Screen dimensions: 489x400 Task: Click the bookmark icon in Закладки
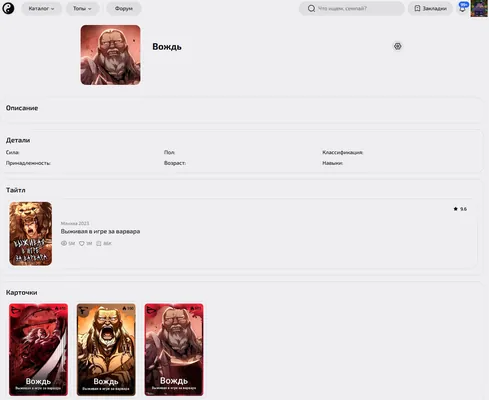(417, 9)
